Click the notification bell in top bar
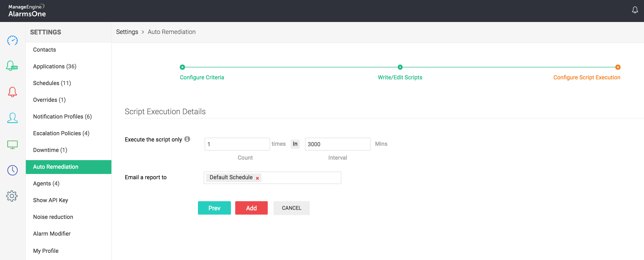644x260 pixels. pyautogui.click(x=635, y=10)
